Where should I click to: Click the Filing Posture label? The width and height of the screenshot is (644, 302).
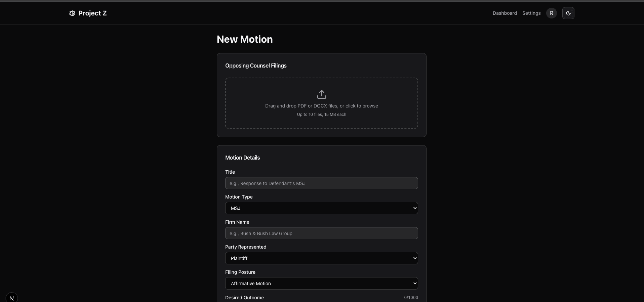(x=240, y=272)
